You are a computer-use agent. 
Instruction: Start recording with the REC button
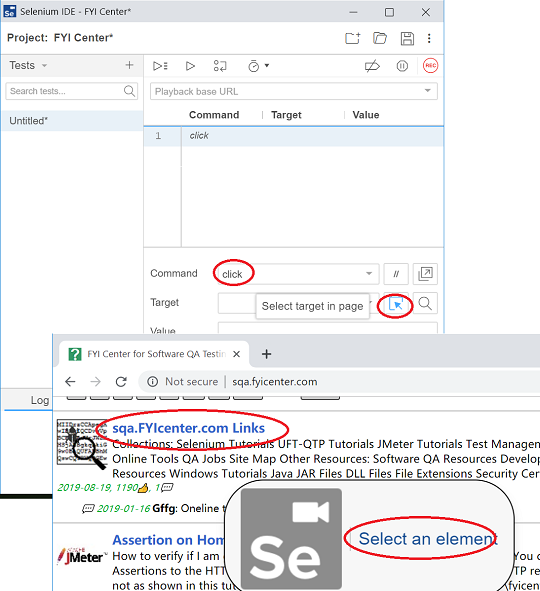tap(430, 66)
